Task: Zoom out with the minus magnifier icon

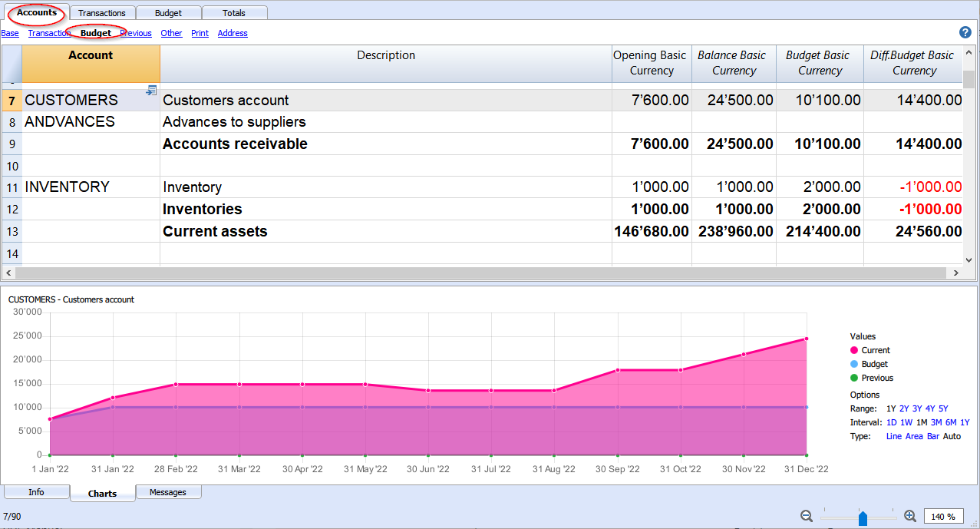Action: pos(807,516)
